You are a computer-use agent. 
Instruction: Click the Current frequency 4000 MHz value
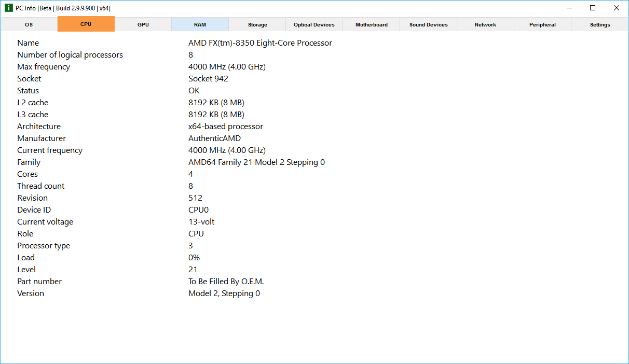(227, 150)
